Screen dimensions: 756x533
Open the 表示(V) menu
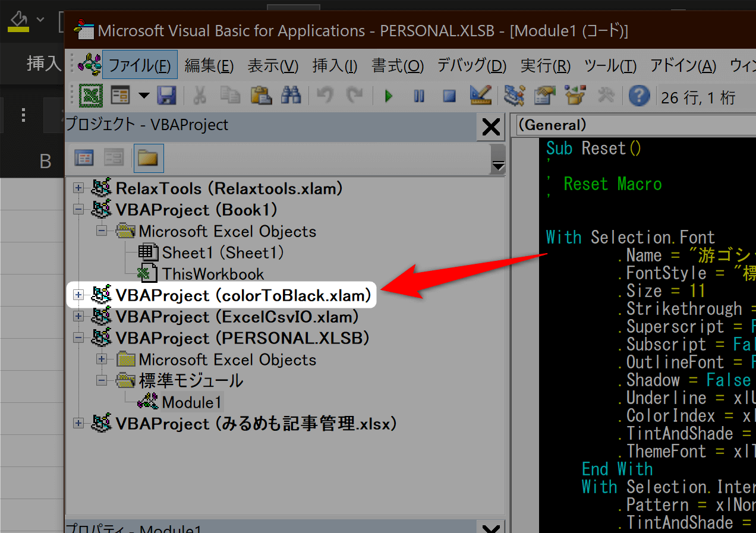click(x=273, y=65)
